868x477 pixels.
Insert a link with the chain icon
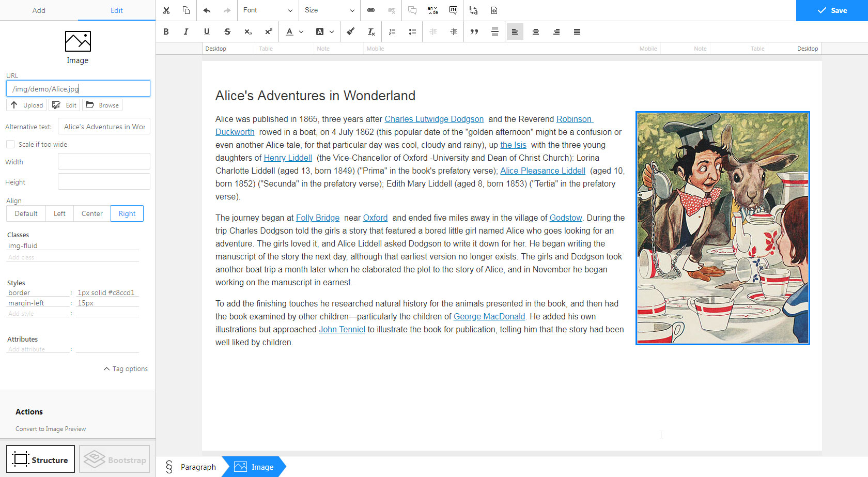pos(371,10)
